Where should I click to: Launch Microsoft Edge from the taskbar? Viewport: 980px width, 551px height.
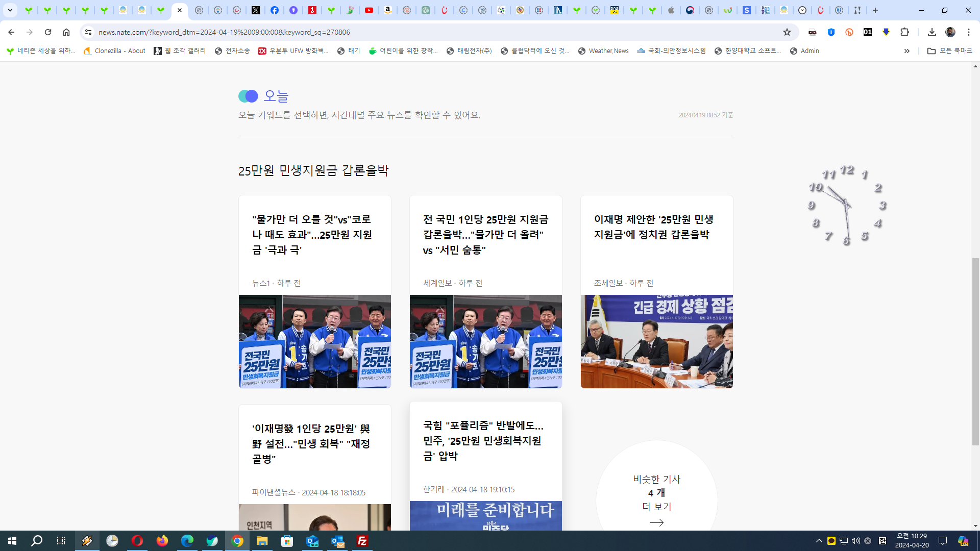coord(187,541)
